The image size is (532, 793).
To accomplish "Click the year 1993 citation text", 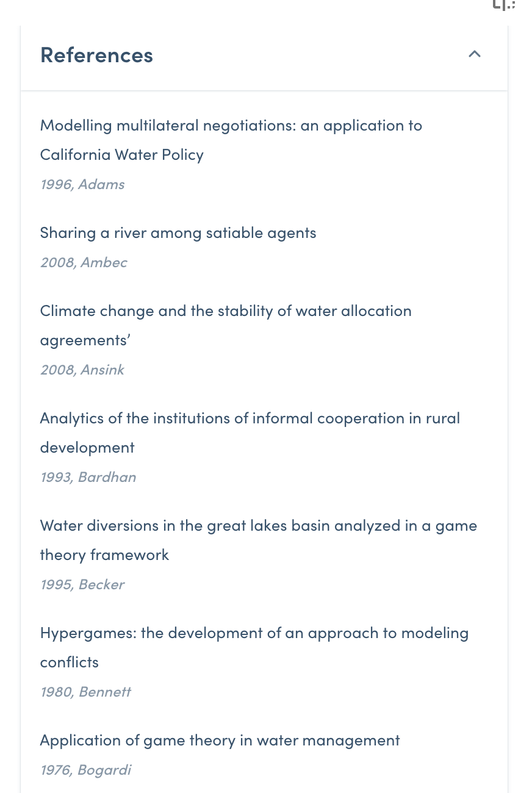I will (55, 477).
